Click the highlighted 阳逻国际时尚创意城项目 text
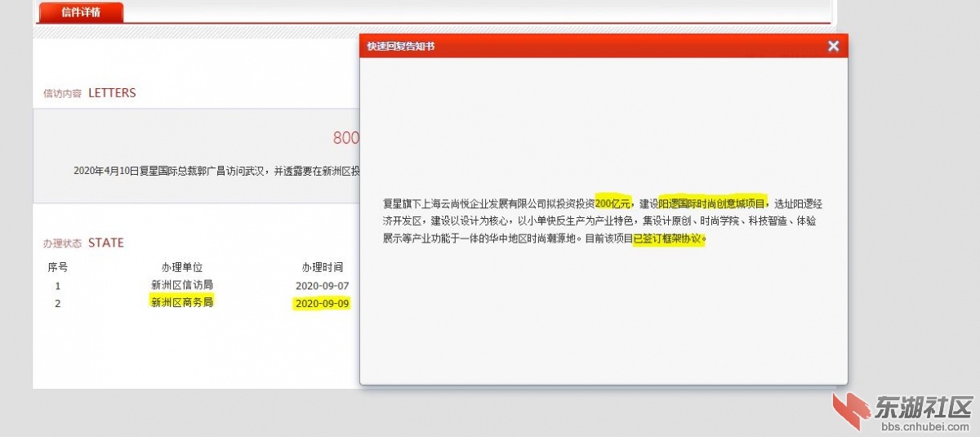The width and height of the screenshot is (980, 437). pyautogui.click(x=713, y=203)
